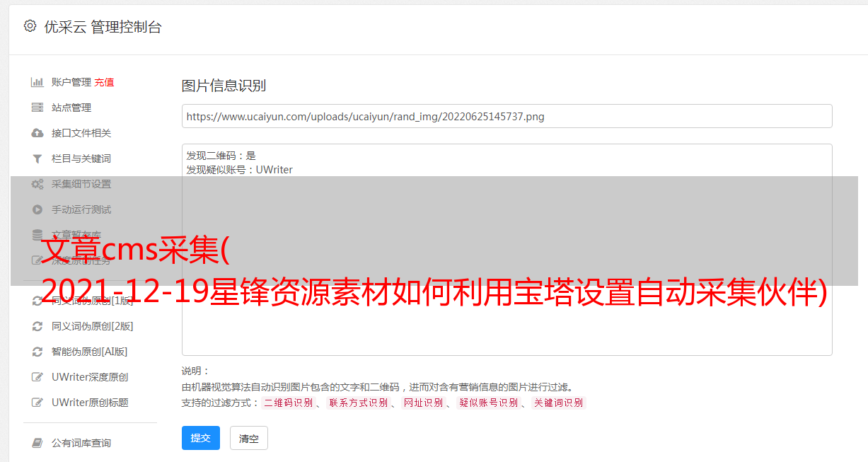Click the refresh icon for 智能伪原创[AI版]
This screenshot has width=868, height=462.
(x=37, y=352)
